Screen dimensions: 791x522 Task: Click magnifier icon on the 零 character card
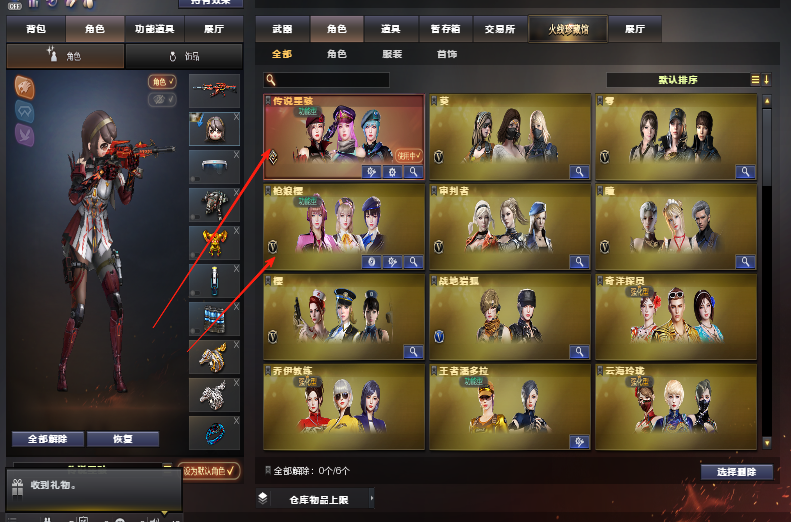tap(745, 172)
